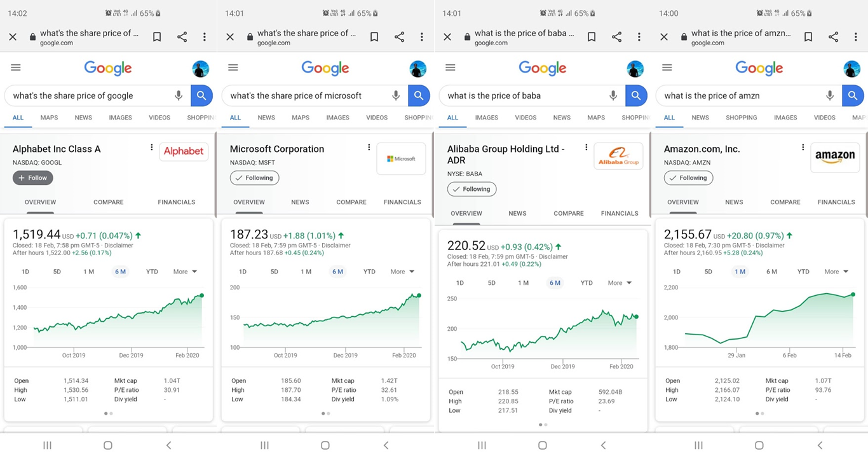Toggle Following for Microsoft Corporation
This screenshot has height=458, width=868.
click(254, 178)
